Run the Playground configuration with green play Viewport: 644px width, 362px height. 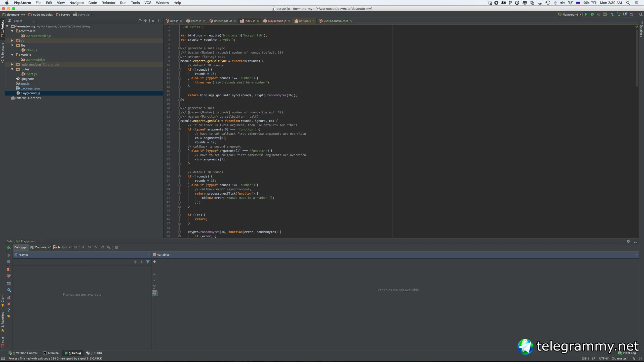586,15
